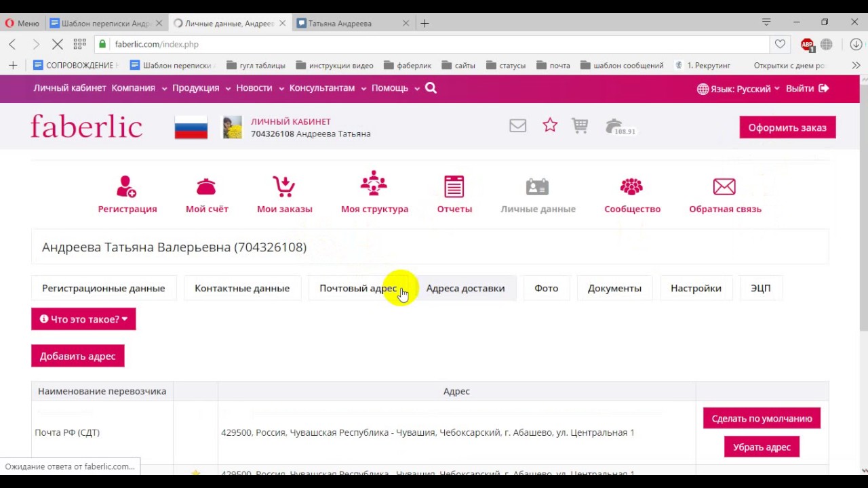Image resolution: width=868 pixels, height=488 pixels.
Task: Go back with browser back arrow
Action: [12, 44]
